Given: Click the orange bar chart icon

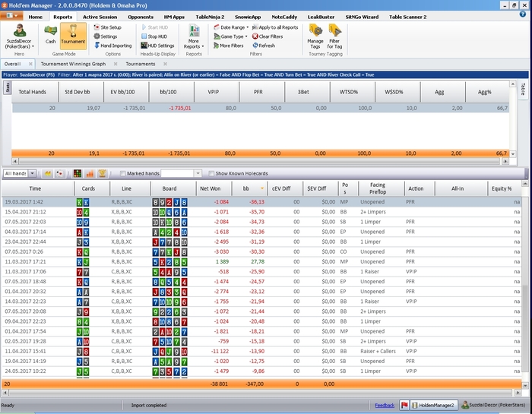Looking at the screenshot, I should (90, 174).
